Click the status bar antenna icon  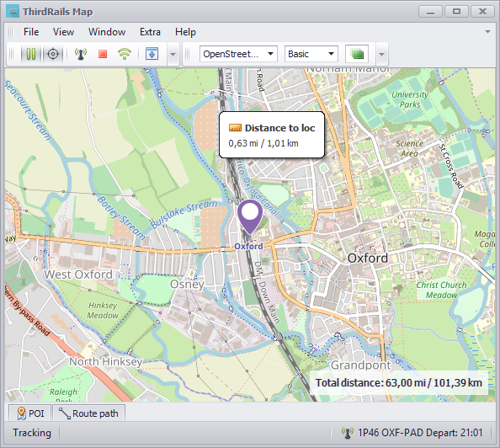[x=348, y=433]
